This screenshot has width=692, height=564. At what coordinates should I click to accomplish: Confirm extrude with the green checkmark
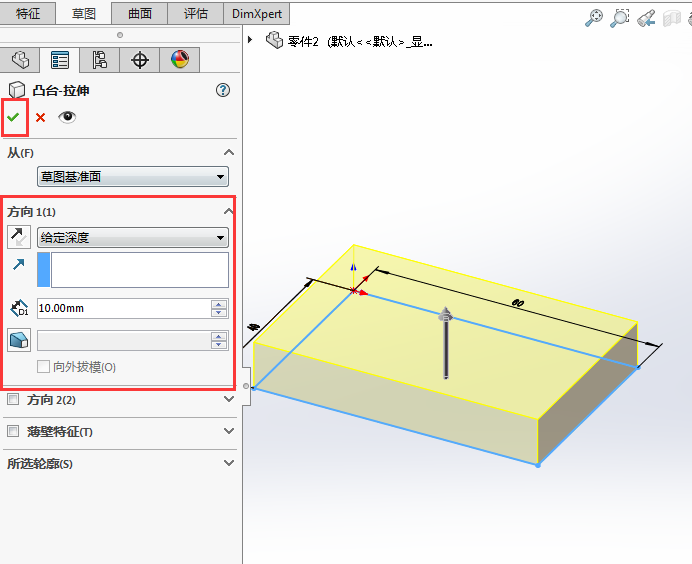click(x=13, y=117)
